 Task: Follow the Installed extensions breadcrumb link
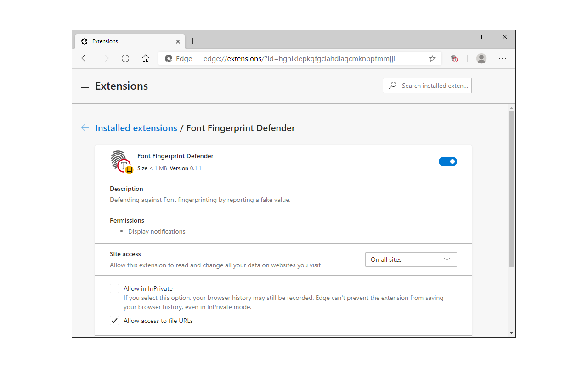(136, 128)
